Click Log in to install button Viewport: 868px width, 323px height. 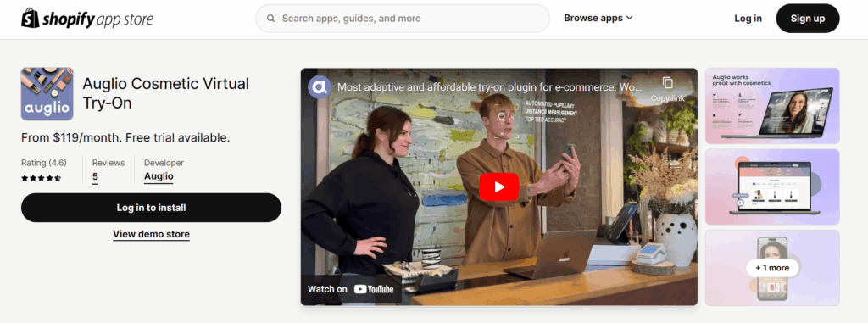coord(151,208)
